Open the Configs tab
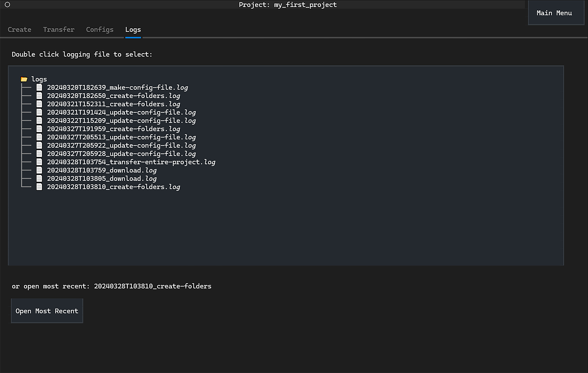The image size is (588, 373). point(100,30)
